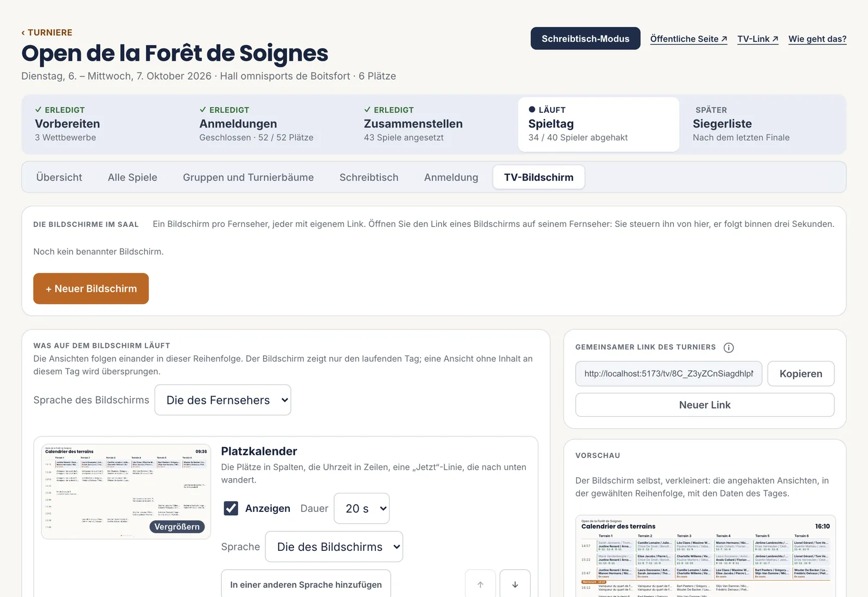Open Sprache des Bildschirms dropdown
This screenshot has width=868, height=597.
pyautogui.click(x=223, y=400)
